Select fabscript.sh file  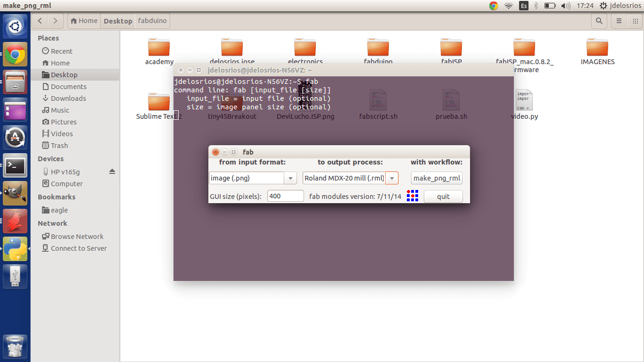(x=378, y=105)
